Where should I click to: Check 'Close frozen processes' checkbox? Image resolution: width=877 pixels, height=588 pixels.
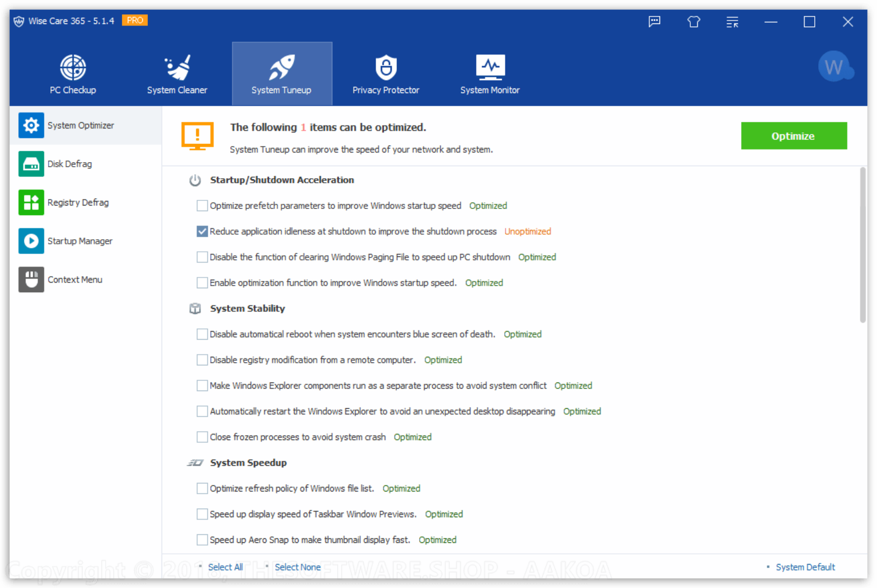pos(202,437)
